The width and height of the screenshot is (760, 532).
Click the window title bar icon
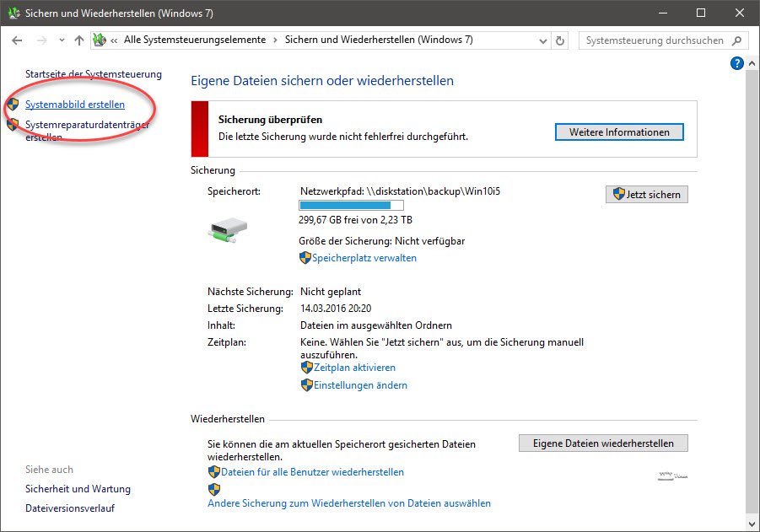[13, 13]
